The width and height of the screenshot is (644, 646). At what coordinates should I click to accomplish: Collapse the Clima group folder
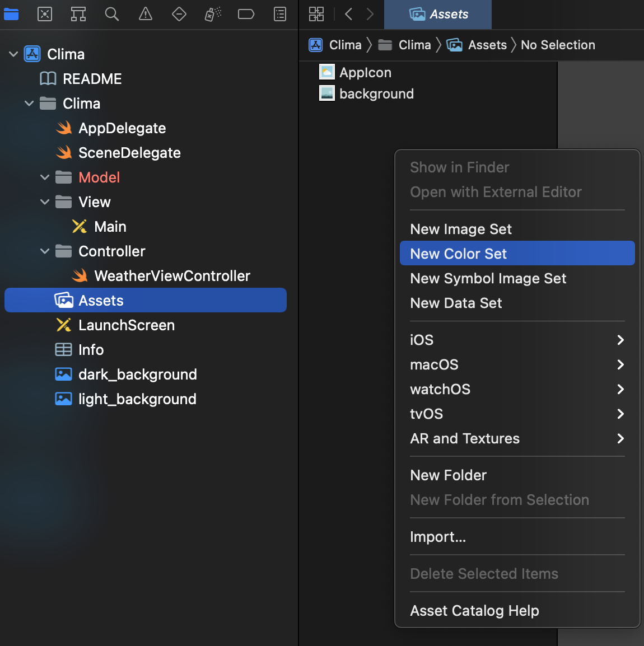point(29,104)
